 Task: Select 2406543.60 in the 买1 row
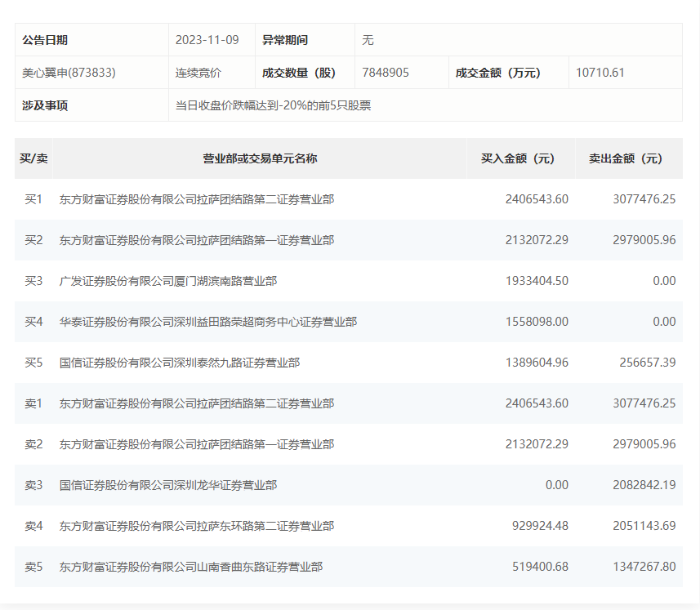[537, 199]
